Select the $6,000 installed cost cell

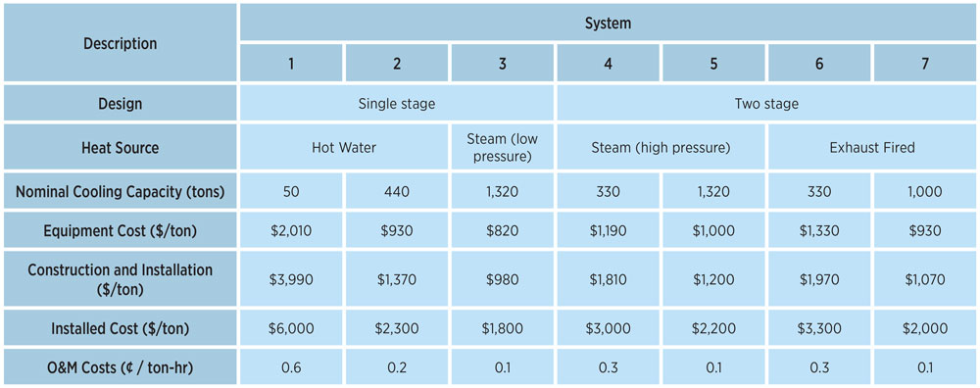point(291,328)
